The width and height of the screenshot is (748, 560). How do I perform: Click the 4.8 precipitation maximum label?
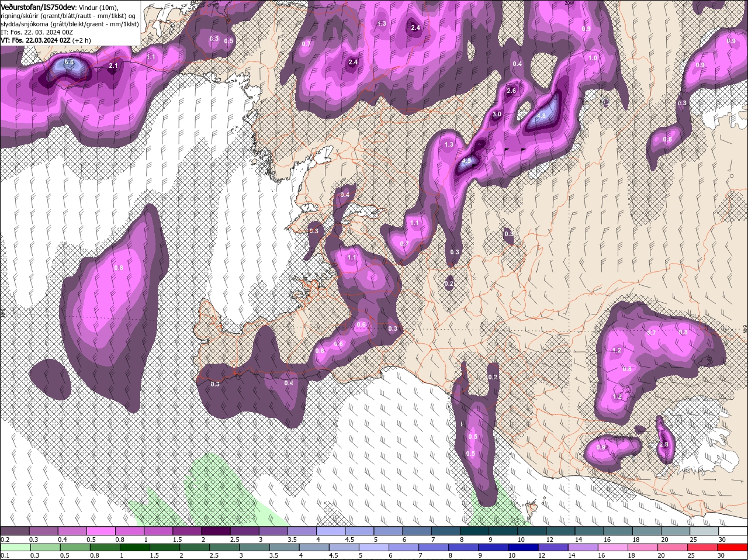tap(541, 116)
